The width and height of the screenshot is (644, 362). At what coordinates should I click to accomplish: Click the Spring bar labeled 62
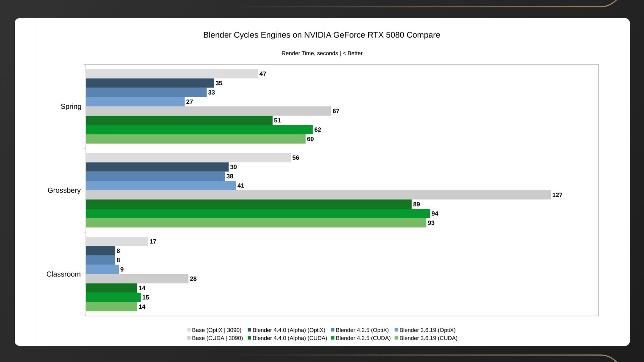[x=199, y=130]
